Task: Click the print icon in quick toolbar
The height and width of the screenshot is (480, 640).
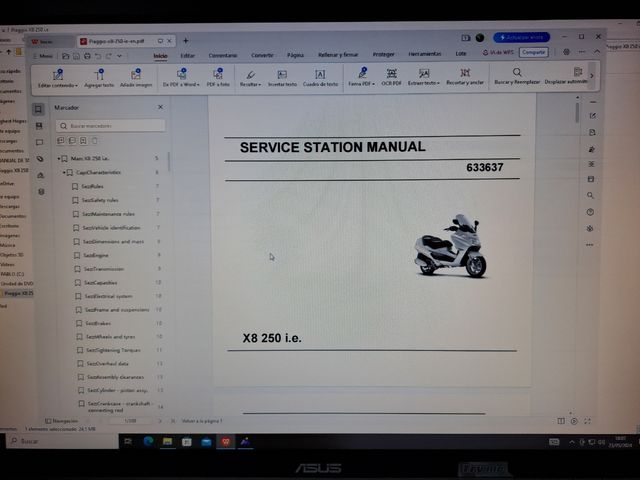Action: pos(87,56)
